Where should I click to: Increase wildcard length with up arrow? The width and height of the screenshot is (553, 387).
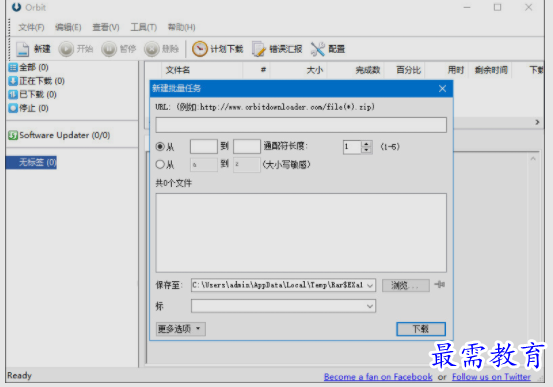pos(366,144)
